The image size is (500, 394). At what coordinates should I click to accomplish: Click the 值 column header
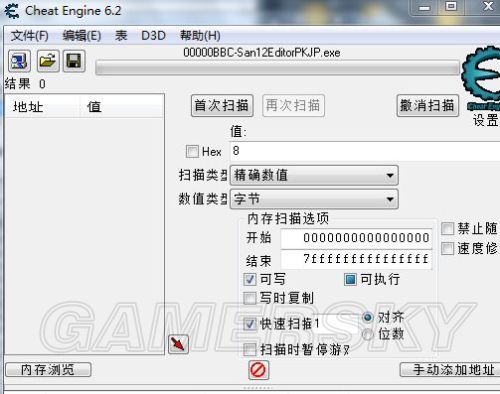[122, 107]
